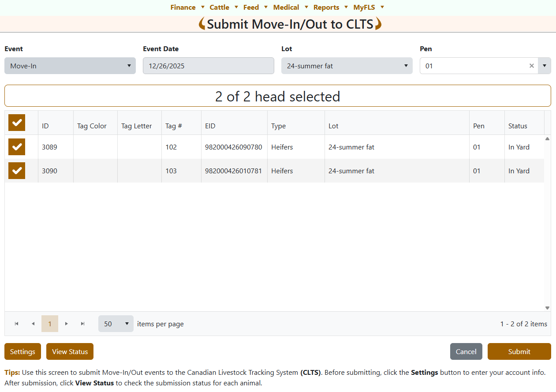Go to previous page arrow
Image resolution: width=556 pixels, height=392 pixels.
pyautogui.click(x=33, y=324)
